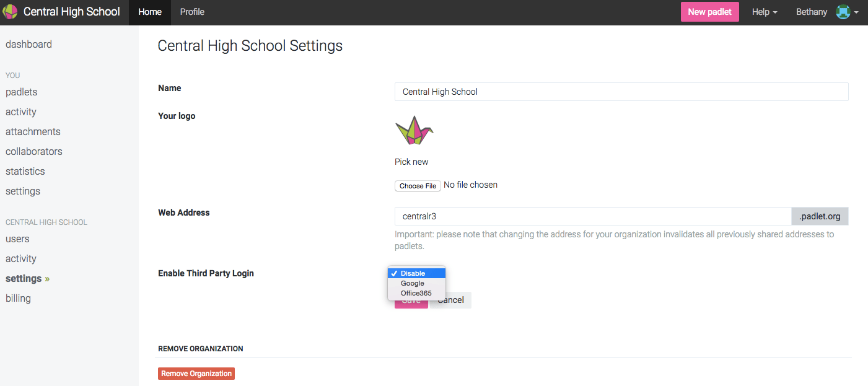The image size is (868, 386).
Task: Click the Remove Organization button
Action: (x=196, y=373)
